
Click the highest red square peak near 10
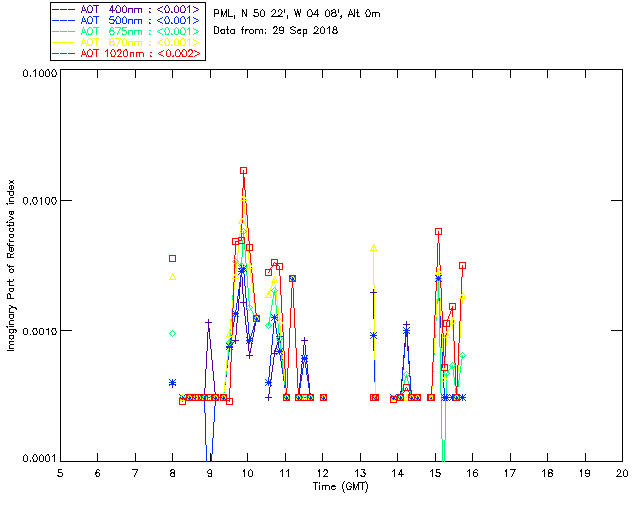pos(243,171)
